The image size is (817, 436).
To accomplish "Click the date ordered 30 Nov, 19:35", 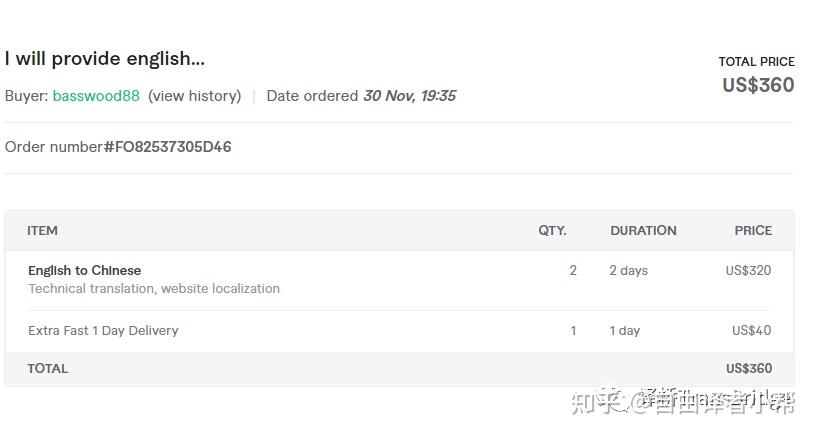I will (x=409, y=96).
